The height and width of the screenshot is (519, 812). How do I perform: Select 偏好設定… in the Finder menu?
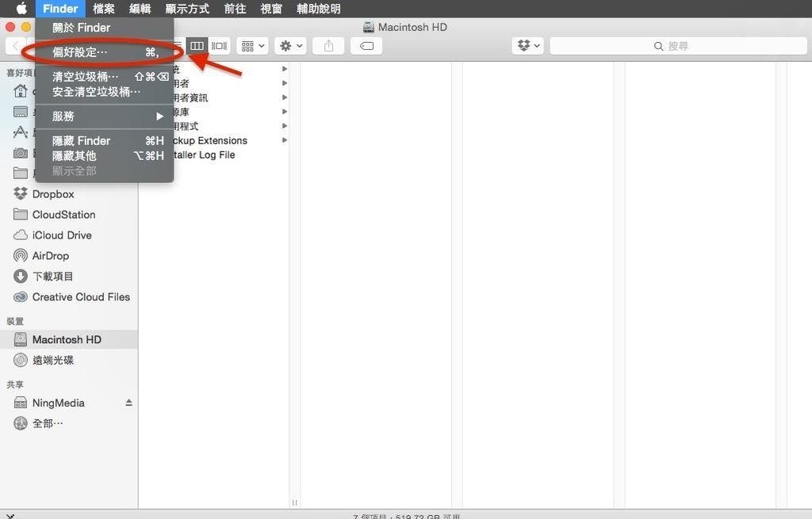pyautogui.click(x=105, y=52)
